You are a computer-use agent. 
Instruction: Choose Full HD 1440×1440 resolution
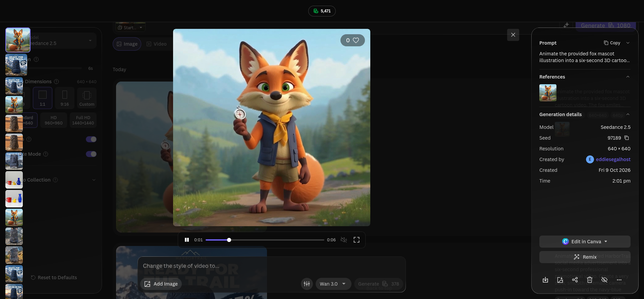83,120
